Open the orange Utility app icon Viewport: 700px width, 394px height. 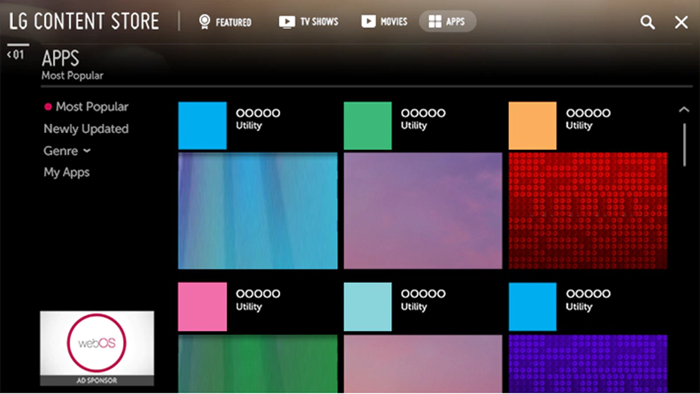coord(532,125)
